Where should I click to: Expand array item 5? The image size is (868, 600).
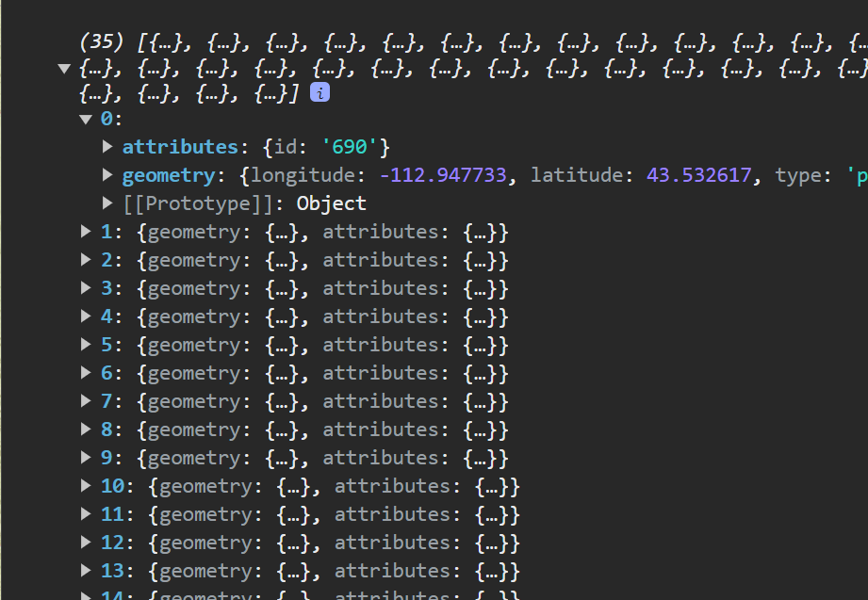pos(87,345)
